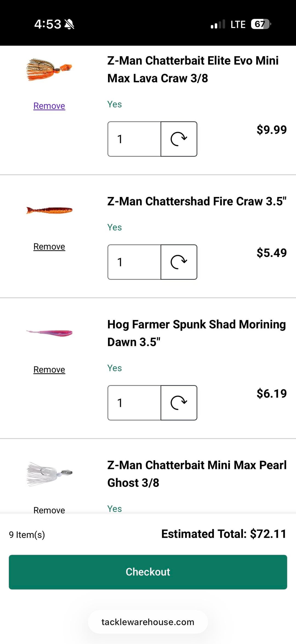The width and height of the screenshot is (296, 644).
Task: Tap the silent mode bell icon
Action: 69,24
